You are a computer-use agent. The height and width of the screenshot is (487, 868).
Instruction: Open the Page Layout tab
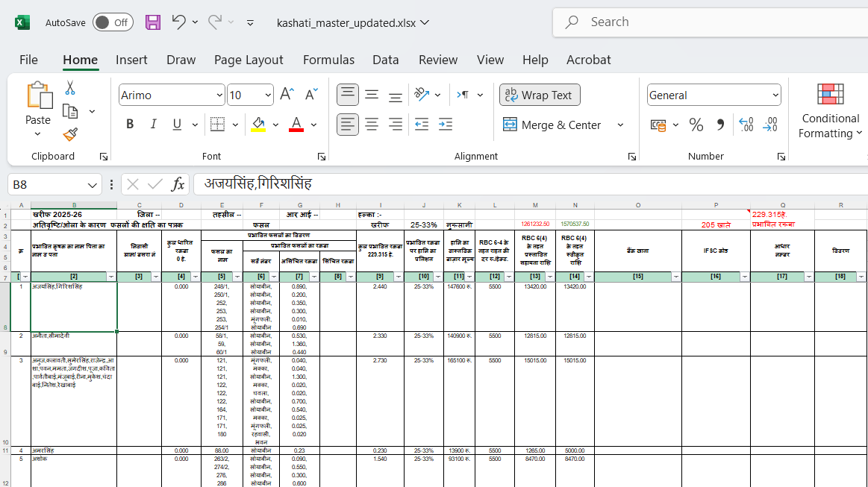tap(249, 60)
